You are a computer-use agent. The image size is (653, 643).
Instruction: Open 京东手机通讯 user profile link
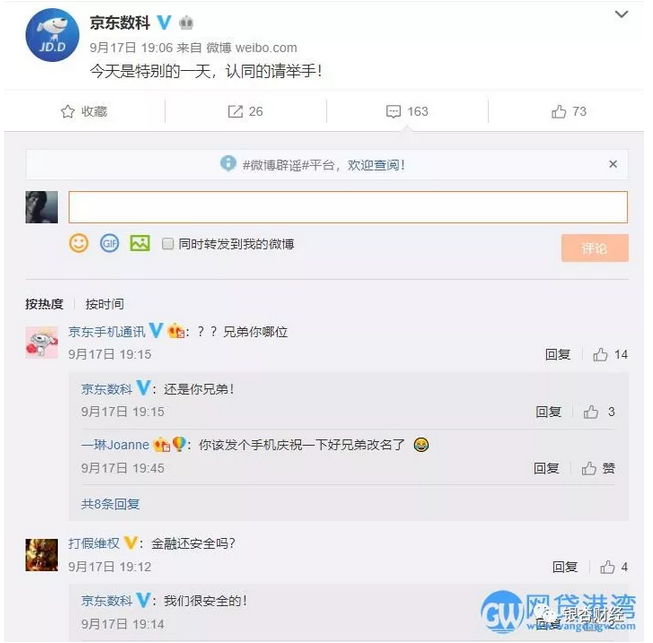click(x=107, y=332)
